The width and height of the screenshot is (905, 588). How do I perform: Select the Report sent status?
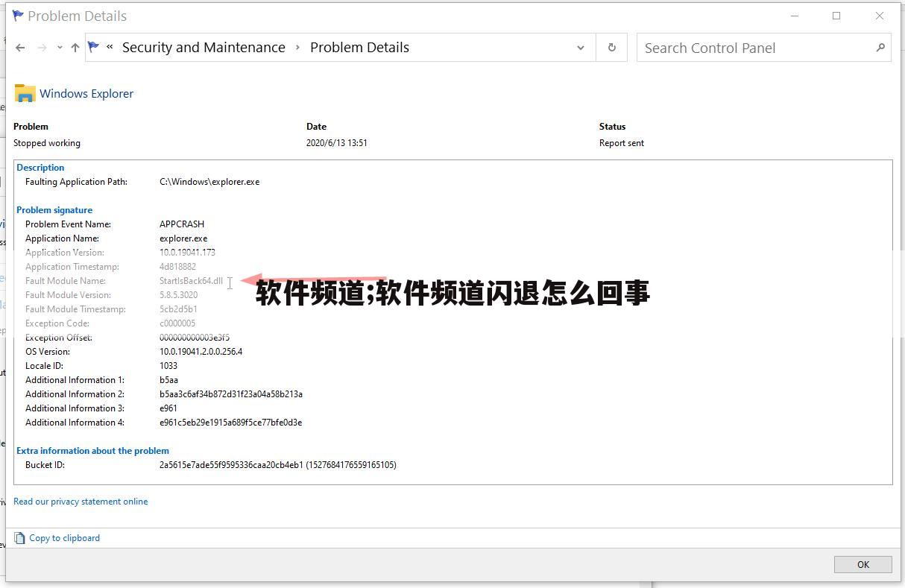[622, 143]
